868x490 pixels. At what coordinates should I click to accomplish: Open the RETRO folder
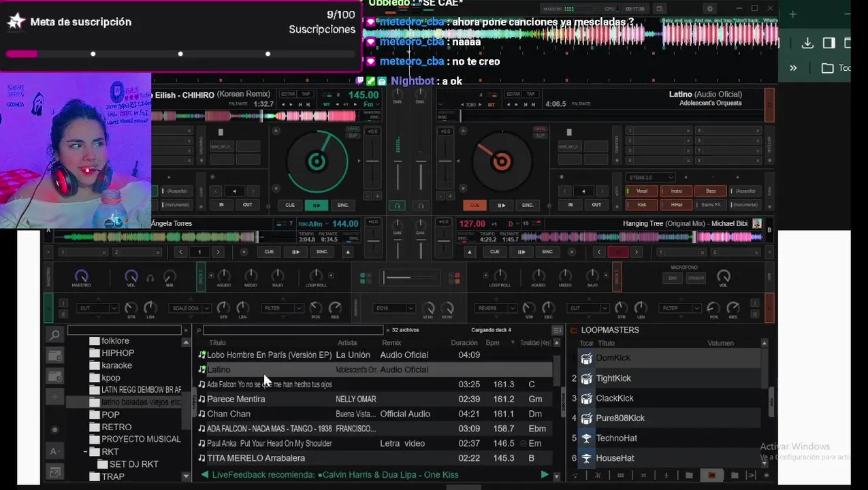click(116, 427)
